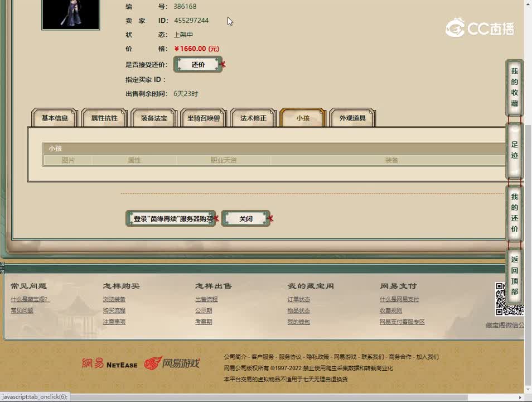The image size is (532, 402).
Task: Click the 藏宝阁 WeChat QR code
Action: click(509, 299)
